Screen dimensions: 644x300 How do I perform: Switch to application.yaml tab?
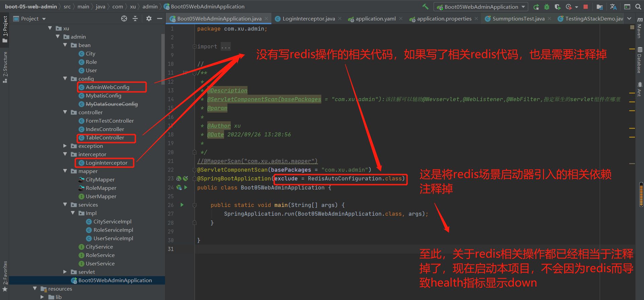coord(375,19)
